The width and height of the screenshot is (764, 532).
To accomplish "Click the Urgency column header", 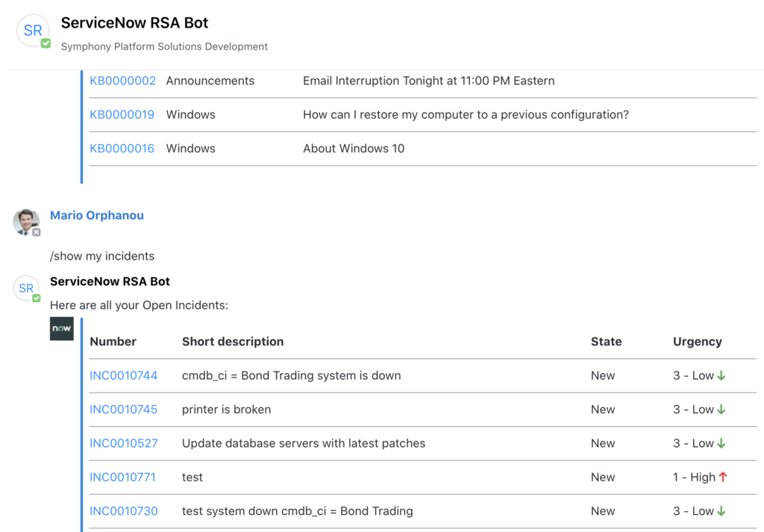I will [698, 342].
